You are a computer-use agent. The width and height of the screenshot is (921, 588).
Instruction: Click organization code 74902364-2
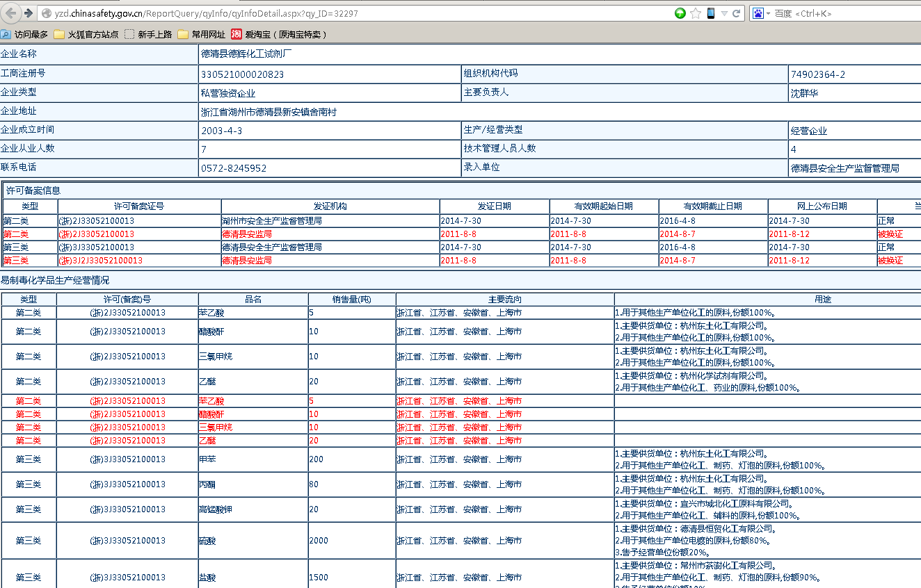818,74
